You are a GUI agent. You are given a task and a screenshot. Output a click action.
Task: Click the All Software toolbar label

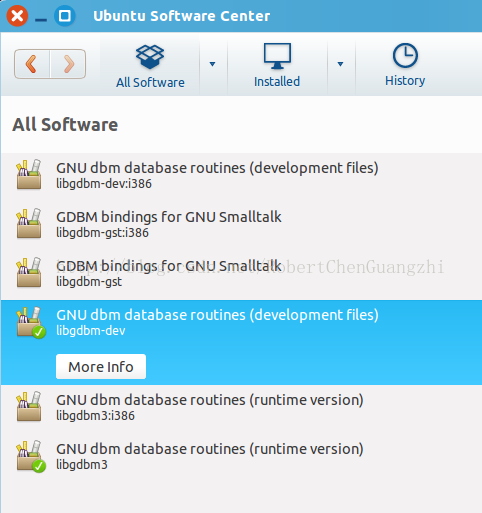150,82
